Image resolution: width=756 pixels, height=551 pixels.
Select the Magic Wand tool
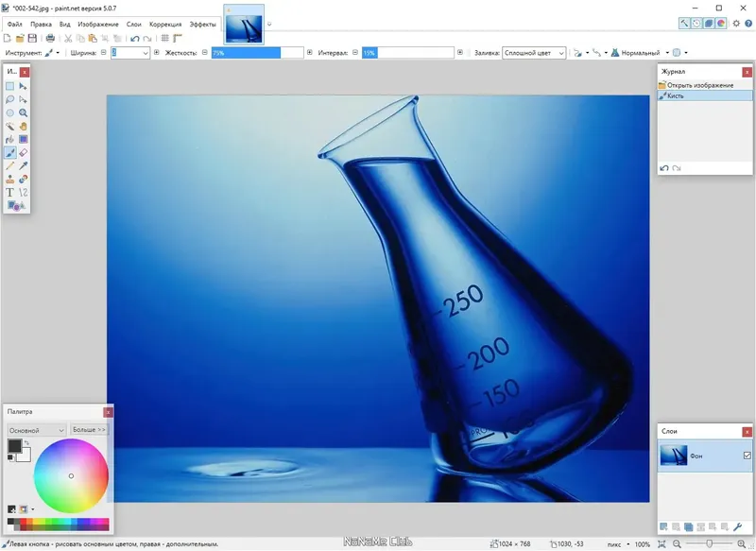click(10, 126)
